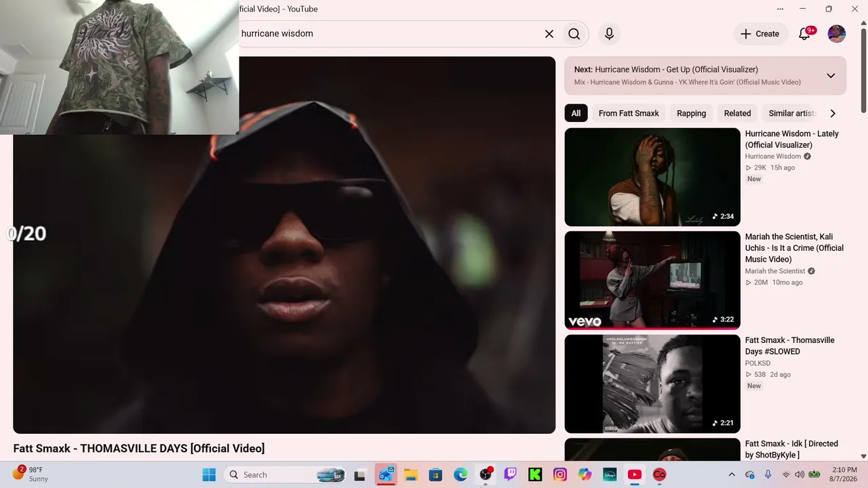Switch to the YouTube taskbar app
Screen dimensions: 868x488
tap(635, 474)
